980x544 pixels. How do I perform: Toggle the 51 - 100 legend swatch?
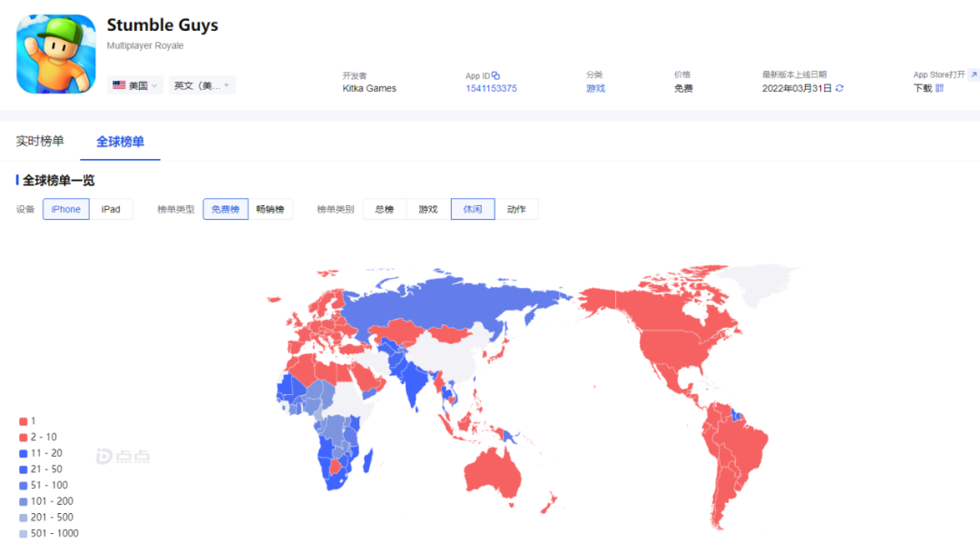click(x=23, y=486)
